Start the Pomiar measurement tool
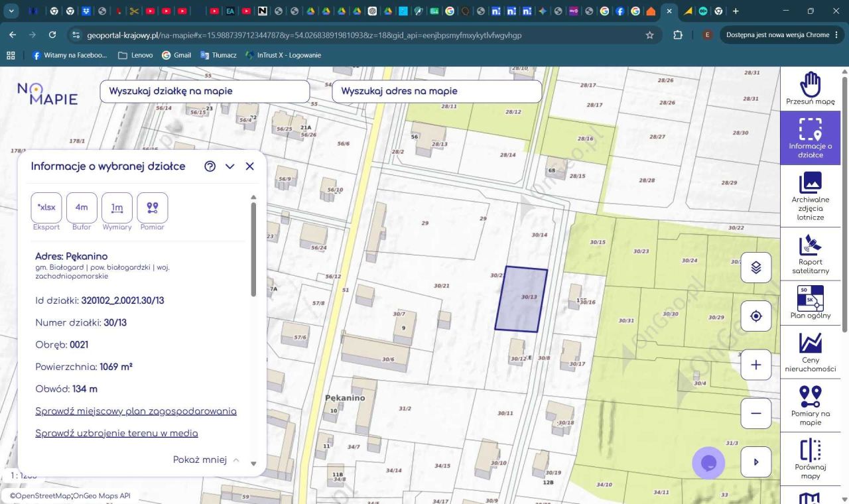The width and height of the screenshot is (849, 504). click(x=152, y=208)
